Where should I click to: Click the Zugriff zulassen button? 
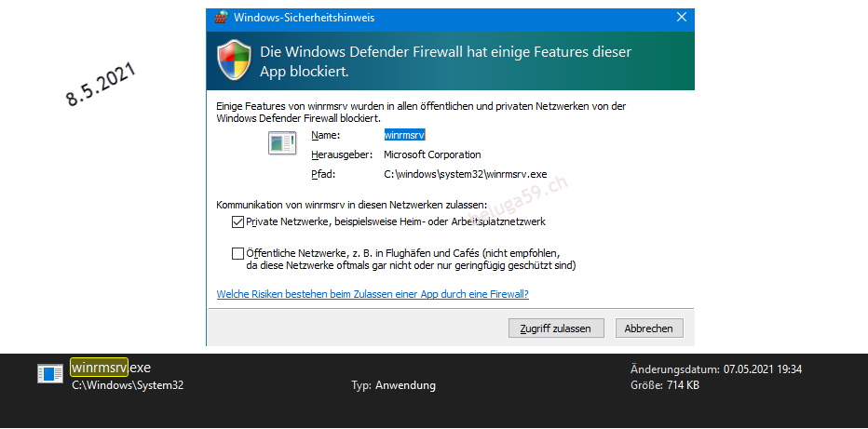[x=556, y=328]
